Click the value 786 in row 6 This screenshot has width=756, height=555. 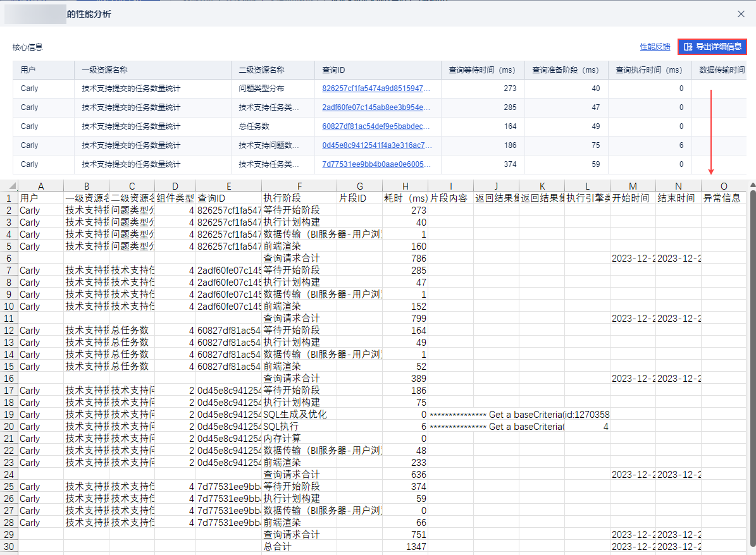[405, 259]
